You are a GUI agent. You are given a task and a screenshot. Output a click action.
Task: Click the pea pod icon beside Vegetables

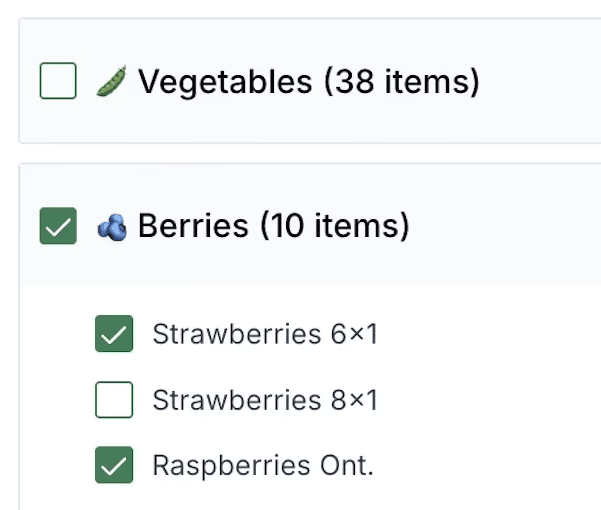click(111, 81)
